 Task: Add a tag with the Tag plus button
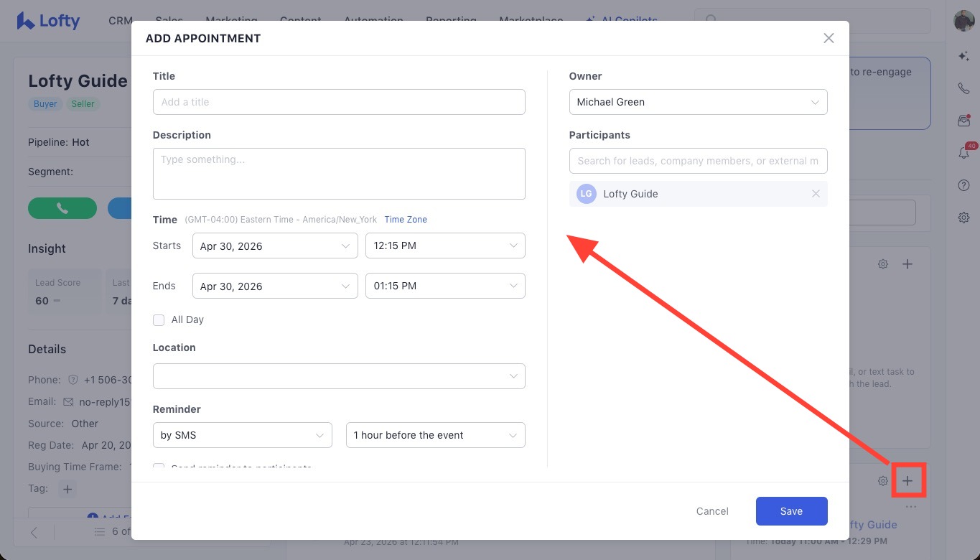(67, 489)
